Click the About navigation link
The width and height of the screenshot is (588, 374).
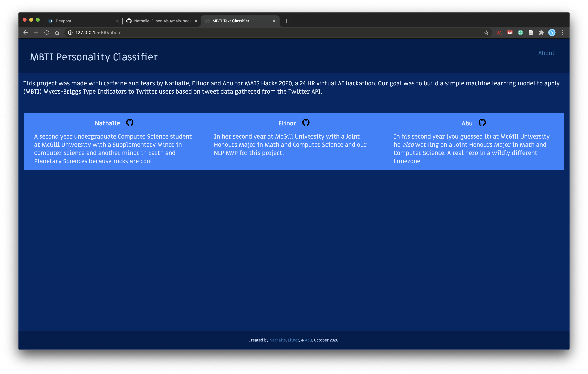546,53
